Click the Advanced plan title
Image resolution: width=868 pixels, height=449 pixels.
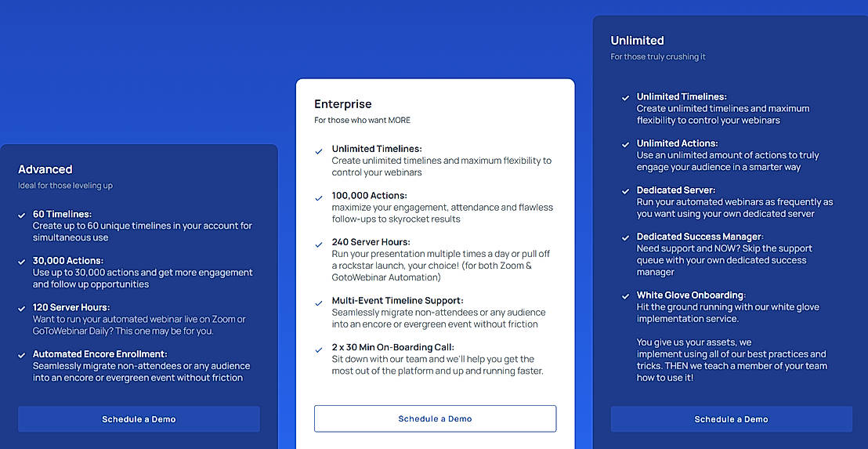(45, 169)
